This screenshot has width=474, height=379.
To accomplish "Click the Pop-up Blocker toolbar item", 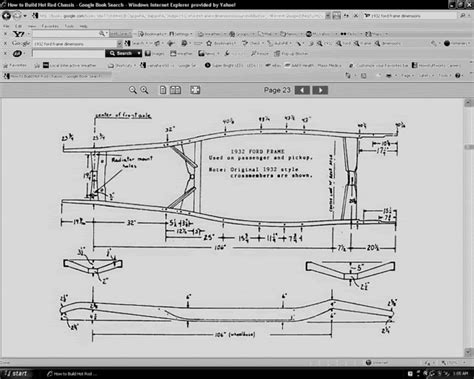I will coord(291,53).
